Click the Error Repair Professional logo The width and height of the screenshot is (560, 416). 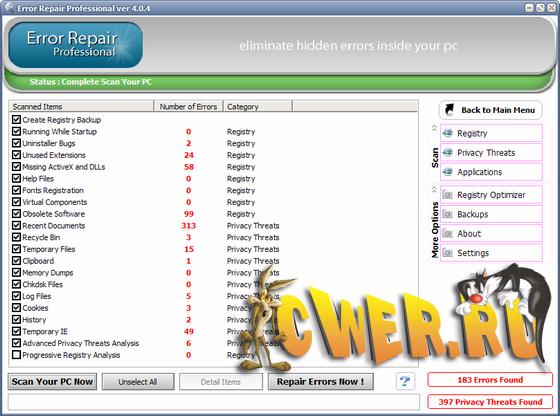tap(76, 45)
